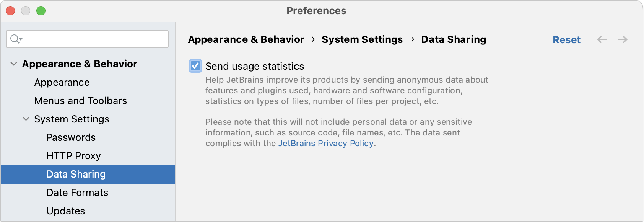Click the back navigation arrow
This screenshot has height=222, width=644.
(602, 39)
